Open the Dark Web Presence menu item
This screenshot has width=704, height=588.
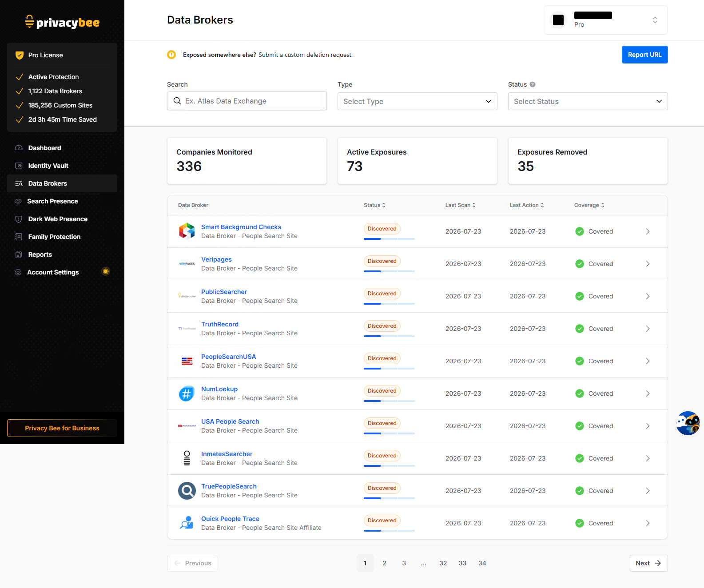[62, 219]
